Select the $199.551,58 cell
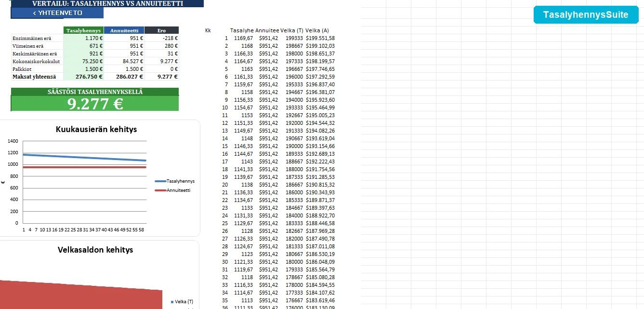Screen dimensions: 644x309 tap(320, 38)
